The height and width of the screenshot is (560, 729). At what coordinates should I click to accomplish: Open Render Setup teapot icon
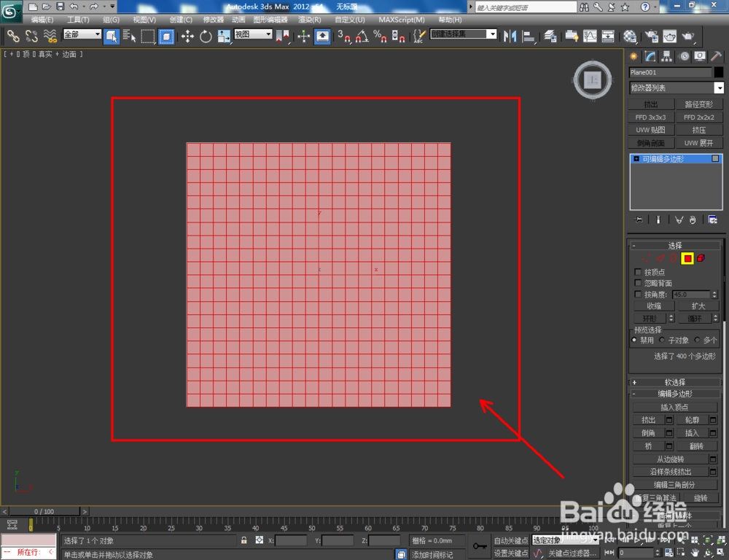[x=651, y=36]
